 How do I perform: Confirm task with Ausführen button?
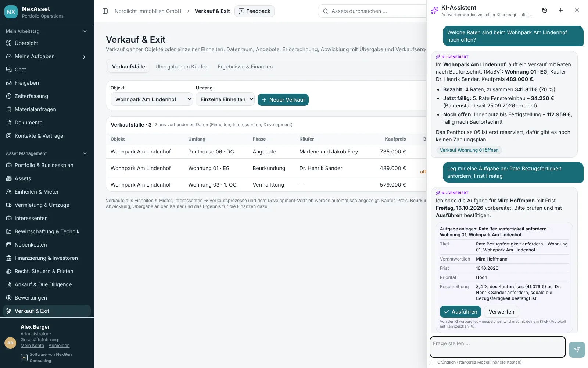[x=460, y=312]
